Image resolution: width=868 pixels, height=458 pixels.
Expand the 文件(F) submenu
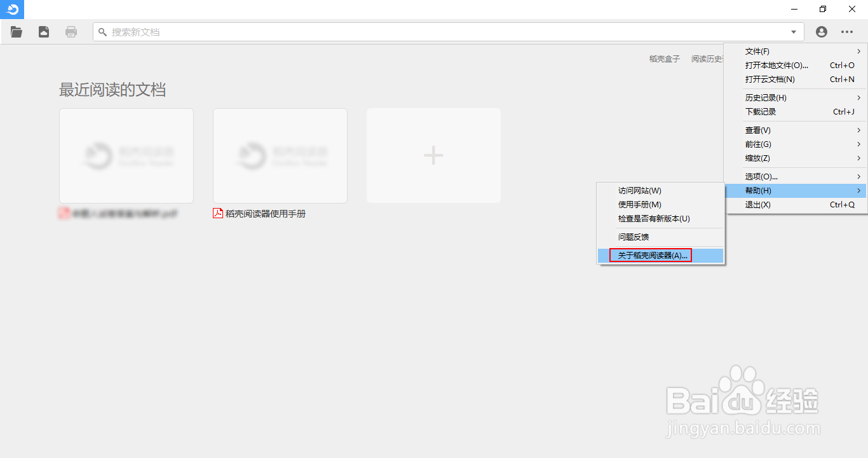click(x=796, y=52)
